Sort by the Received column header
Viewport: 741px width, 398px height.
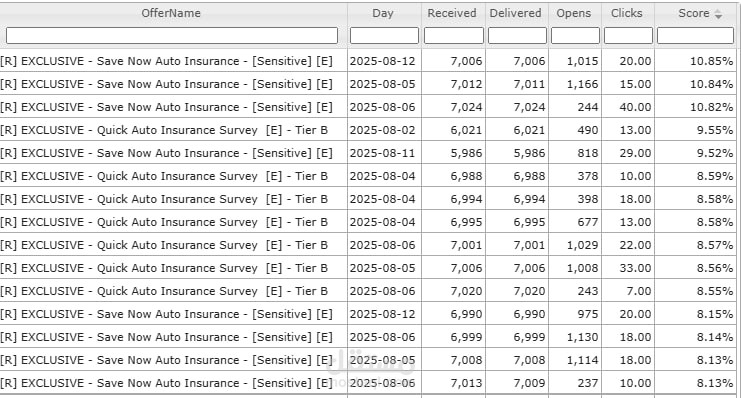click(x=452, y=13)
